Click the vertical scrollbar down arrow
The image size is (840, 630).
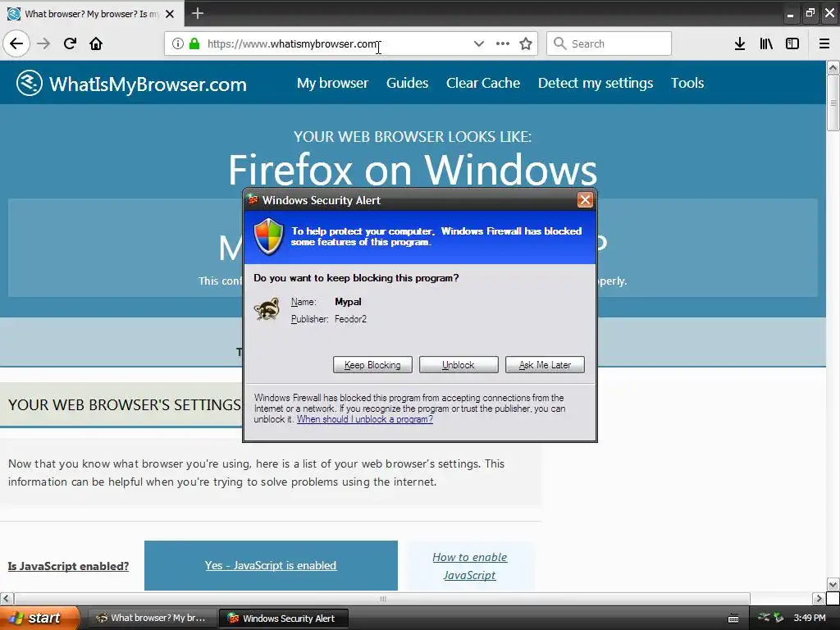[x=833, y=584]
